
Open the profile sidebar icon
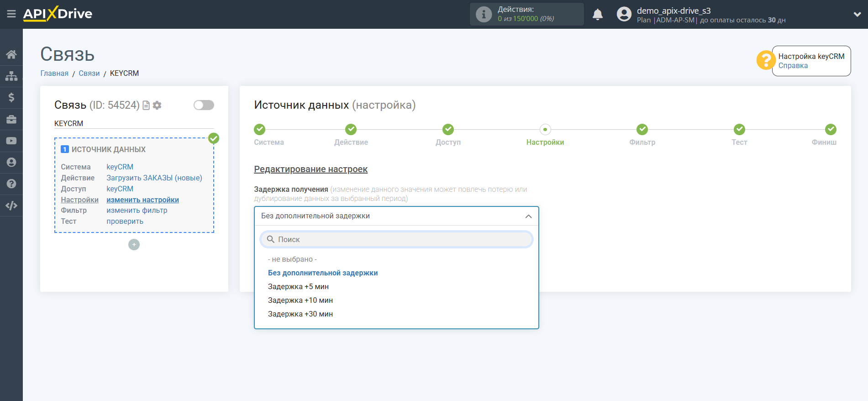click(11, 162)
